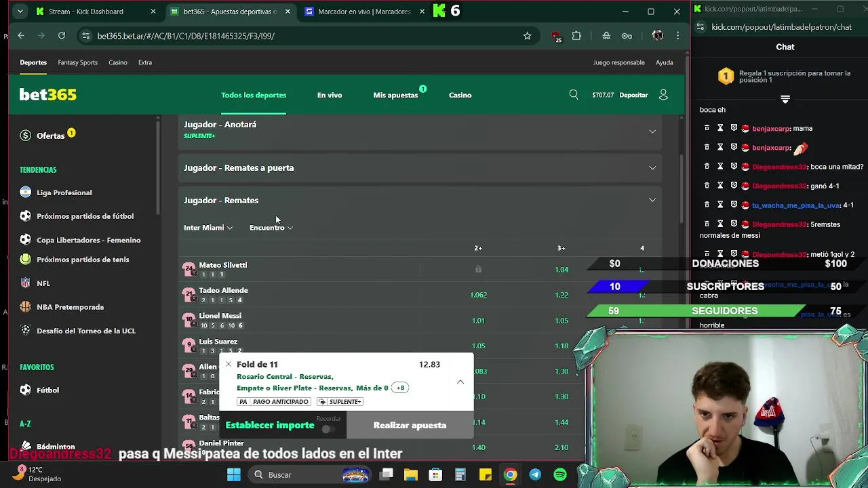Click the Argentina flag icon for Liga Profesional
Image resolution: width=868 pixels, height=488 pixels.
pyautogui.click(x=25, y=192)
